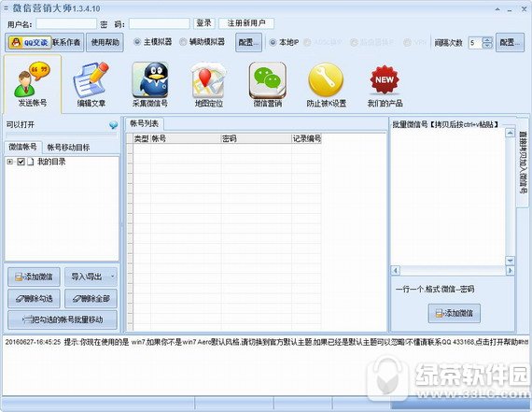Click scroll-down arrow of batch text area
The image size is (532, 412).
pos(510,261)
